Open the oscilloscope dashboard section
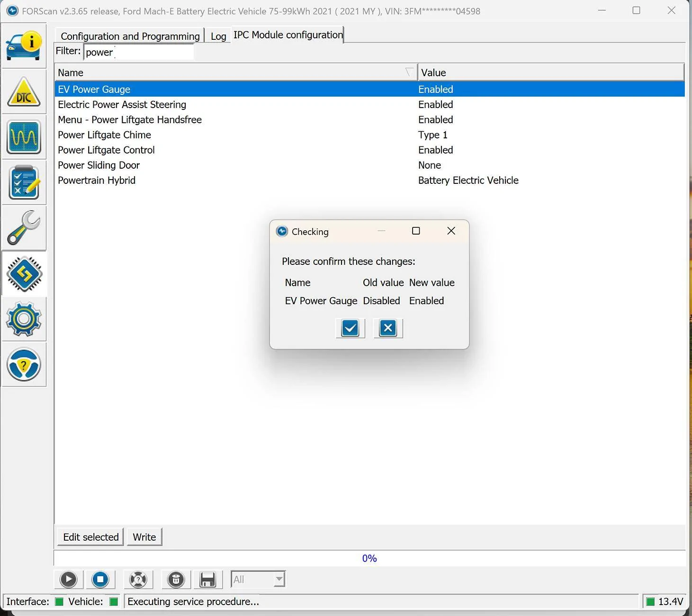 point(24,137)
